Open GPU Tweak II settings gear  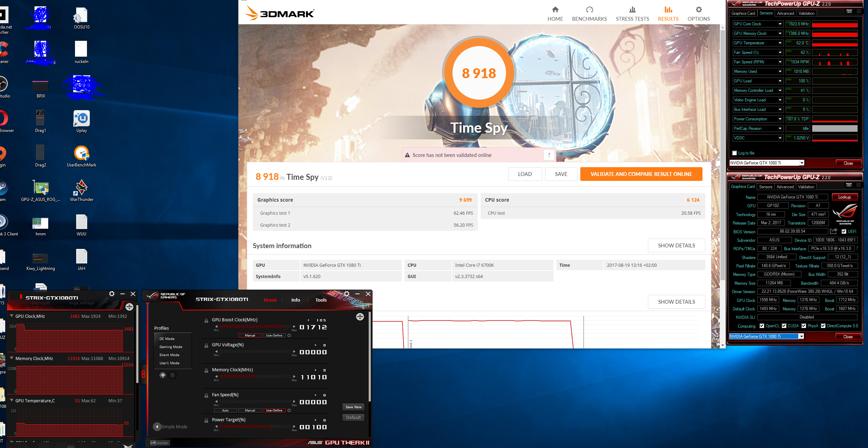(346, 294)
